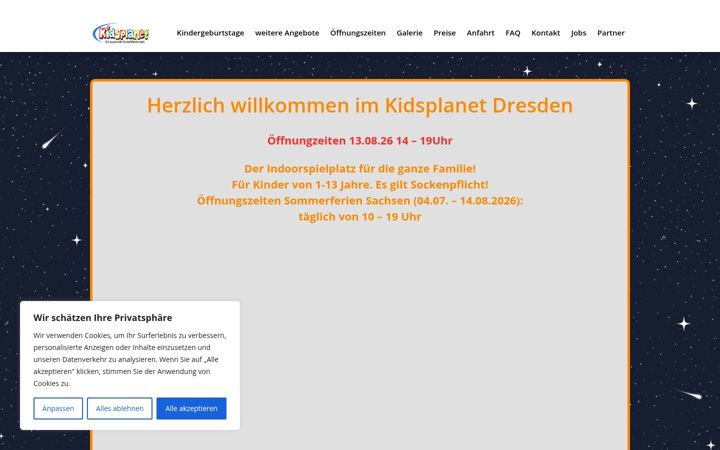720x450 pixels.
Task: Click the Anpassen cookie button
Action: pyautogui.click(x=58, y=408)
